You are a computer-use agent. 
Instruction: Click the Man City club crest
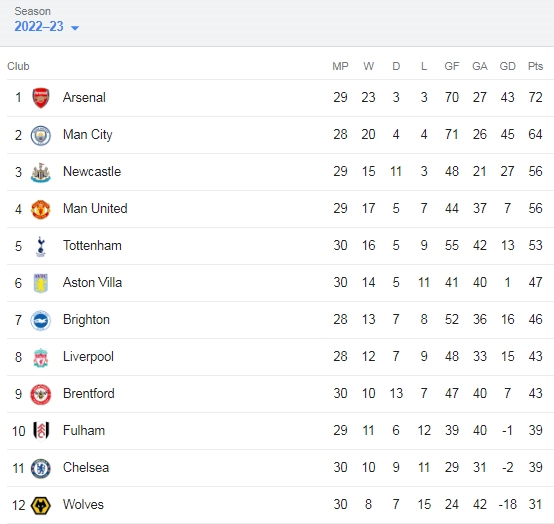(x=41, y=135)
